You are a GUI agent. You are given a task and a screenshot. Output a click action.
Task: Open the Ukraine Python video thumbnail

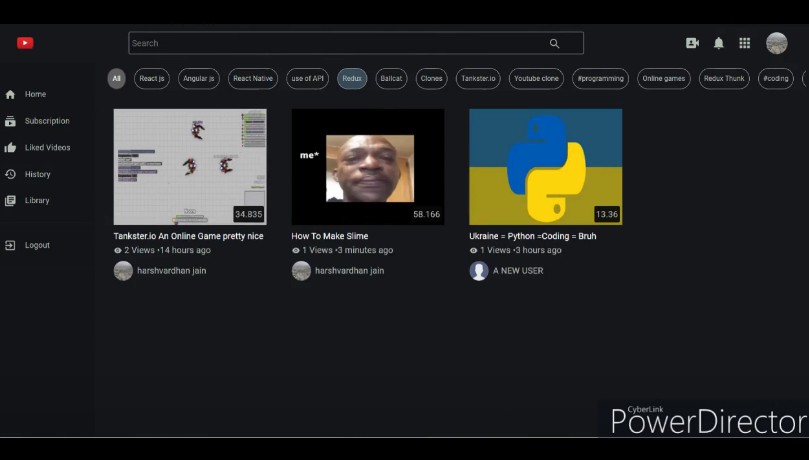tap(545, 166)
